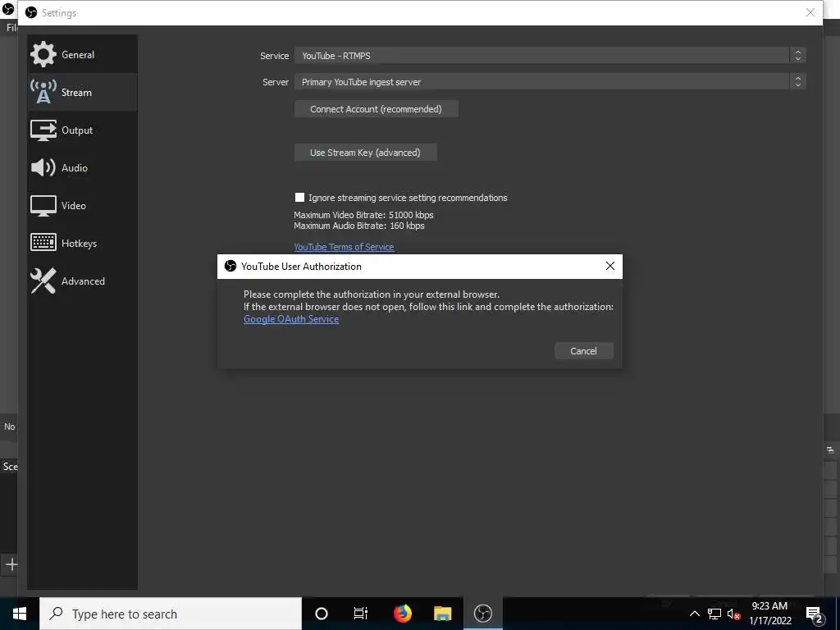Screen dimensions: 840x630
Task: Open the Advanced tools icon
Action: click(43, 281)
